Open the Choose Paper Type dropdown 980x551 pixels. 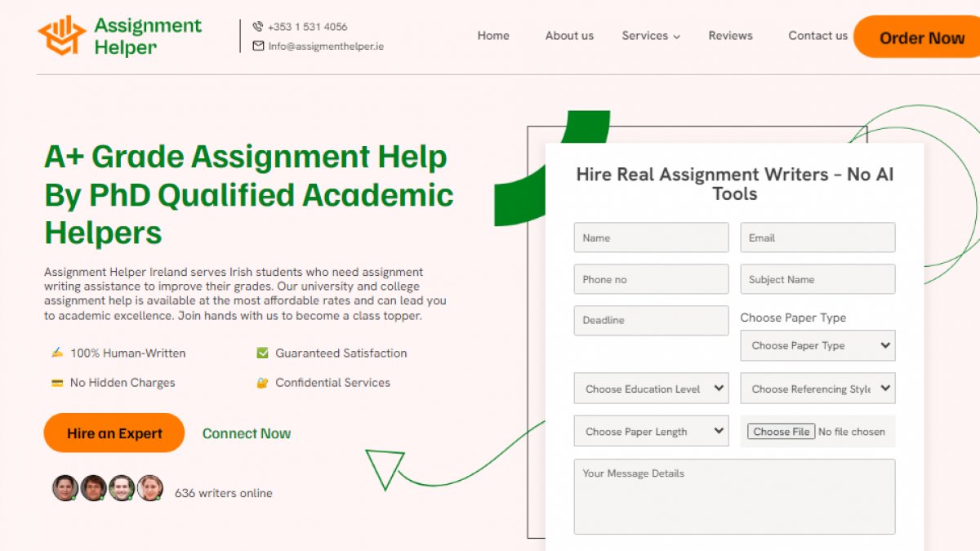817,345
